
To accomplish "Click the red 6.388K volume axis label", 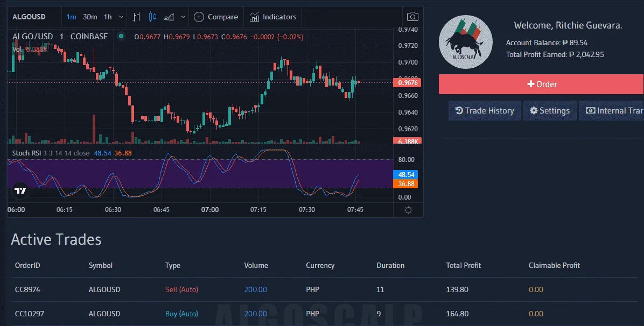I will 407,141.
